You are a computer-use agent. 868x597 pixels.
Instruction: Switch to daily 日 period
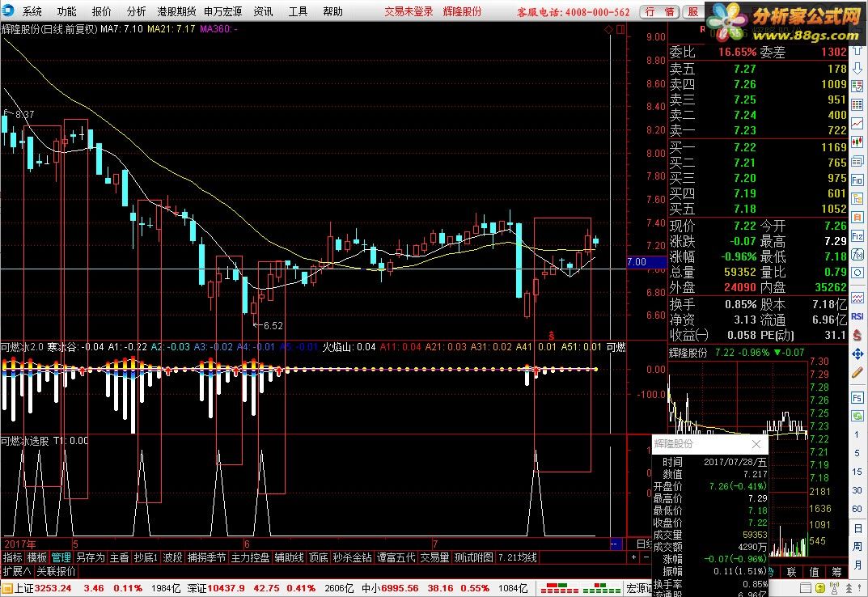click(857, 527)
